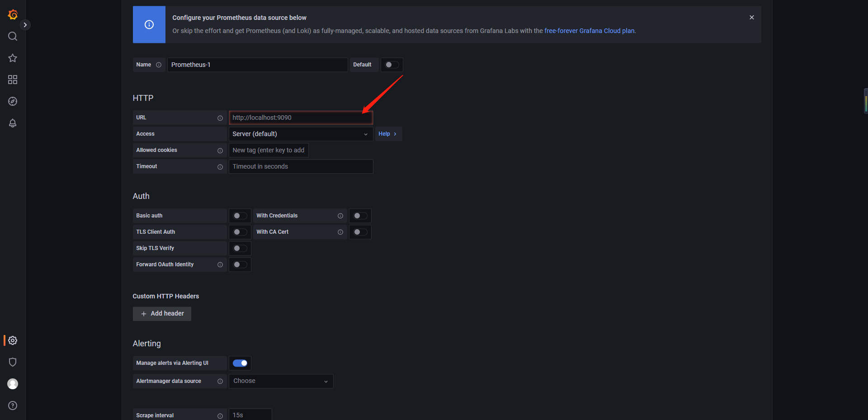The image size is (868, 420).
Task: Open the Grafana home via the logo icon
Action: [12, 14]
